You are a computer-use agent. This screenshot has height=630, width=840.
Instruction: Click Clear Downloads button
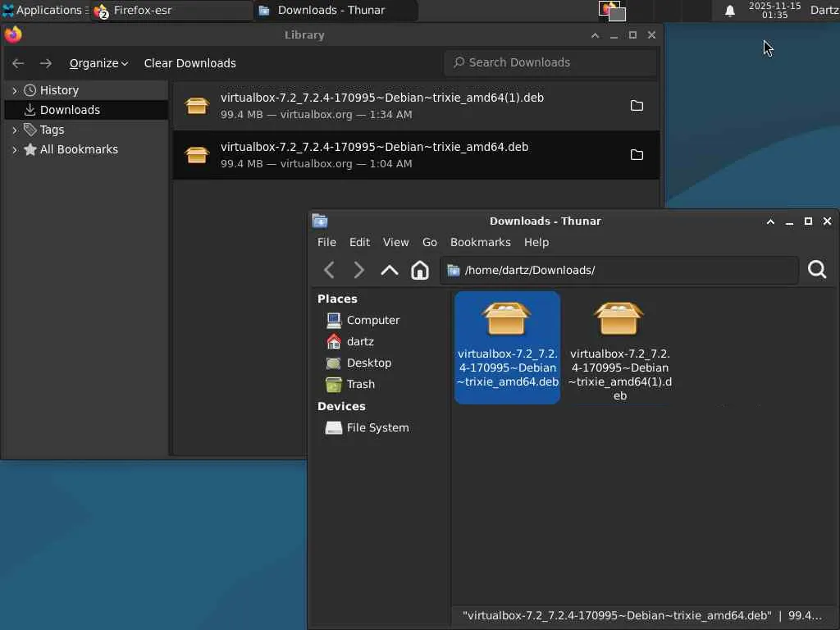click(189, 63)
